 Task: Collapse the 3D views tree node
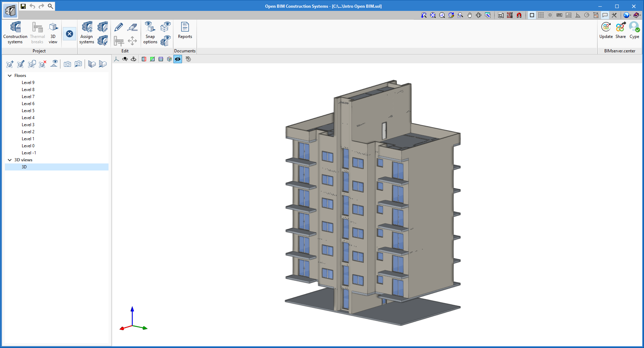[x=10, y=160]
